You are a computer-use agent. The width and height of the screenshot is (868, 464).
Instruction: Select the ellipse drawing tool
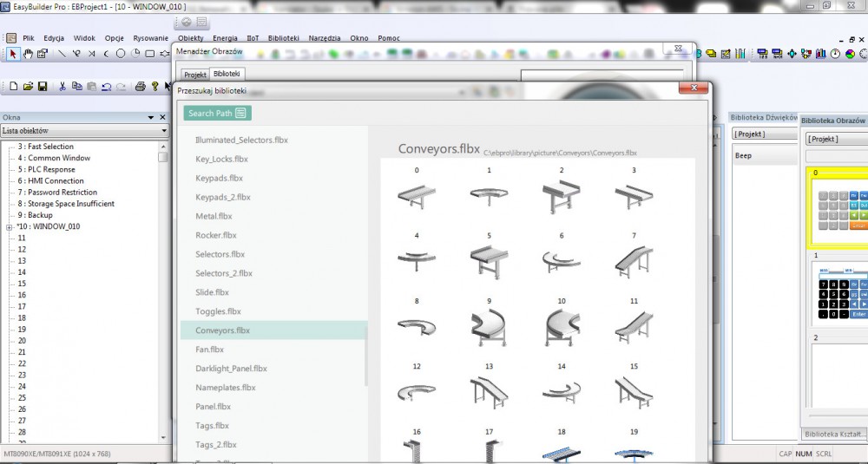121,54
